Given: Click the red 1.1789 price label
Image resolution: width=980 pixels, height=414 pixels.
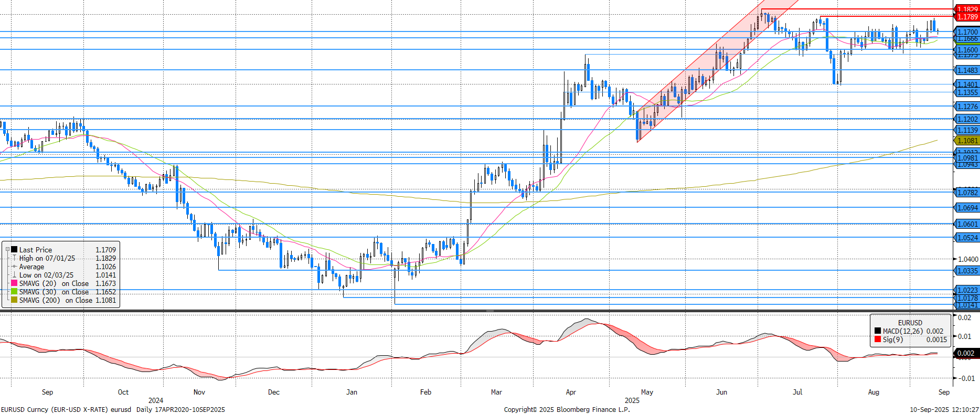Looking at the screenshot, I should (966, 17).
